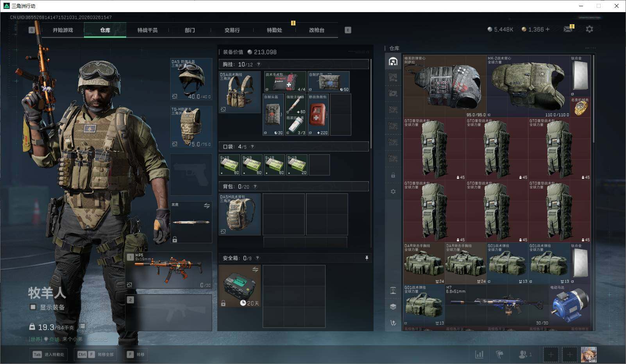The height and width of the screenshot is (364, 626).
Task: Select the warehouse home icon in the sidebar
Action: coord(393,61)
